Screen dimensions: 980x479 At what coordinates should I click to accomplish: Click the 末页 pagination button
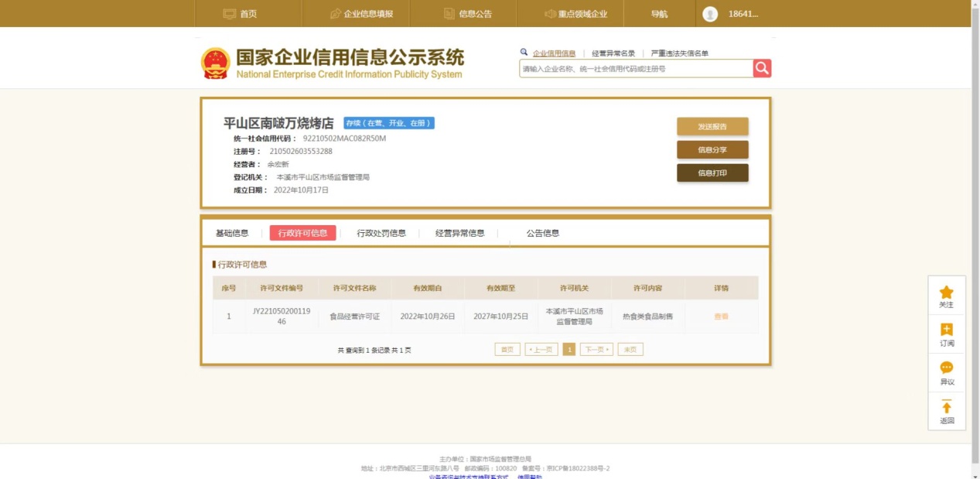[630, 350]
